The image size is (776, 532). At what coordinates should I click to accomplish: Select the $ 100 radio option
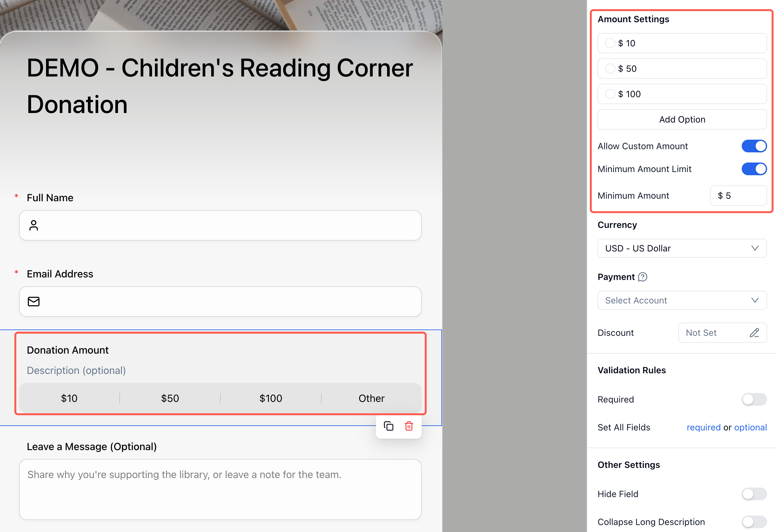[610, 94]
